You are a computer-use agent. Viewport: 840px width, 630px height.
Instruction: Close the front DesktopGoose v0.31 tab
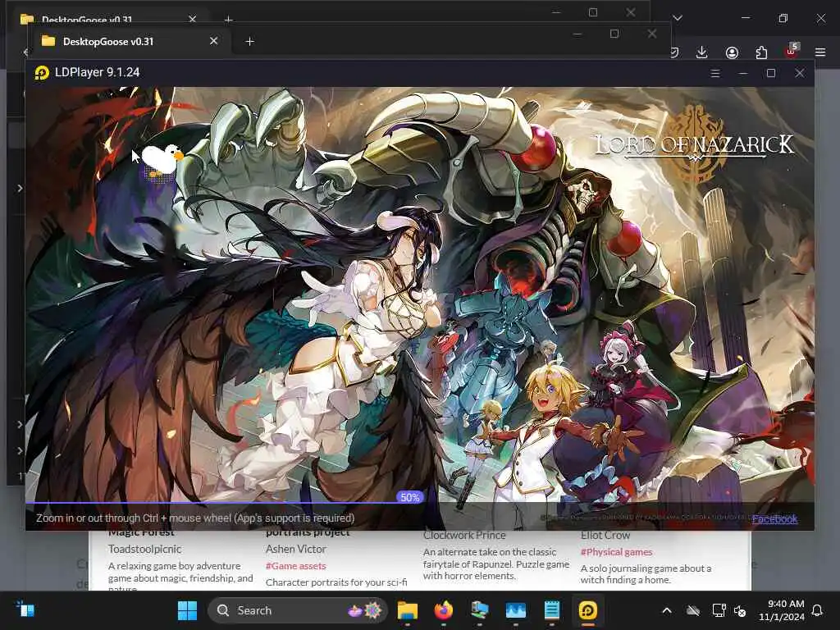coord(214,41)
